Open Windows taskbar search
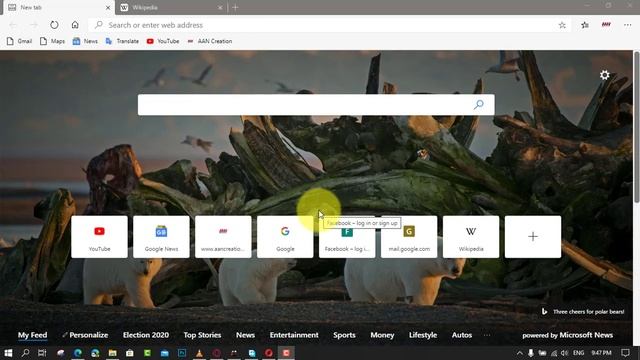Screen dimensions: 640x360 pyautogui.click(x=25, y=353)
